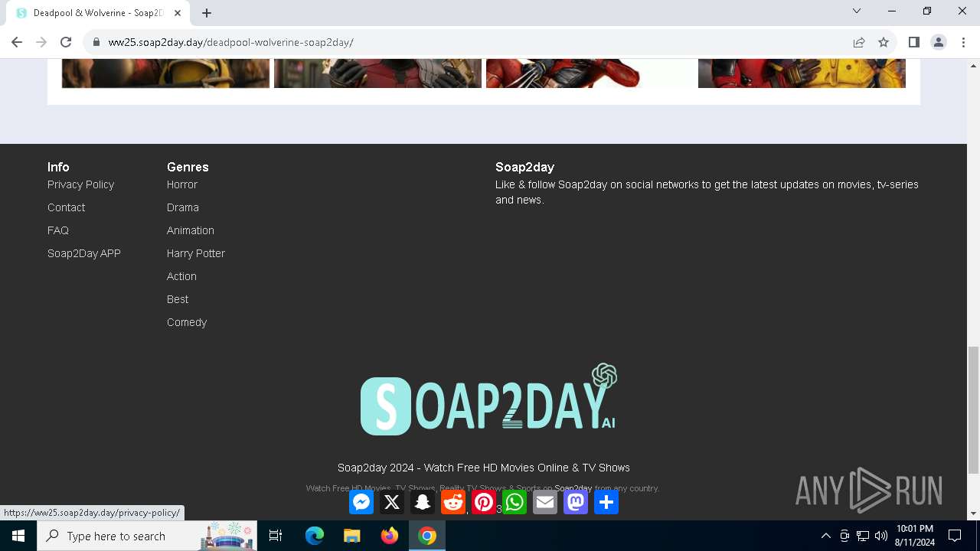Open the Windows Start menu
This screenshot has width=980, height=551.
[18, 536]
